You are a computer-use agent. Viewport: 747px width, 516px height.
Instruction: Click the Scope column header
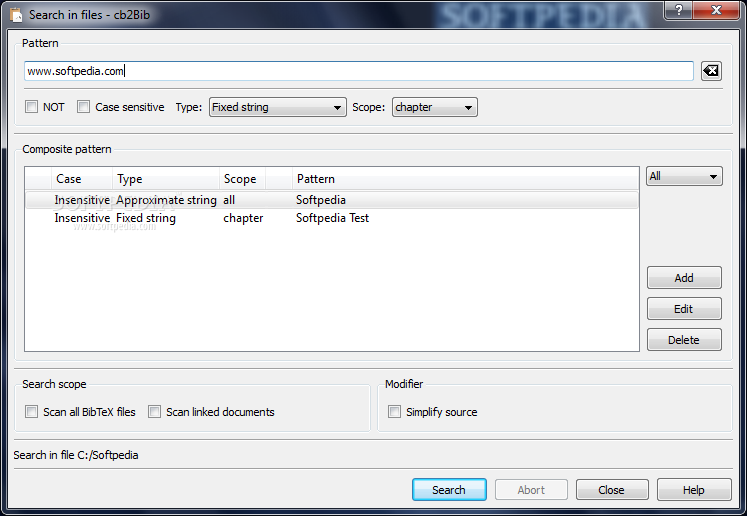coord(242,179)
